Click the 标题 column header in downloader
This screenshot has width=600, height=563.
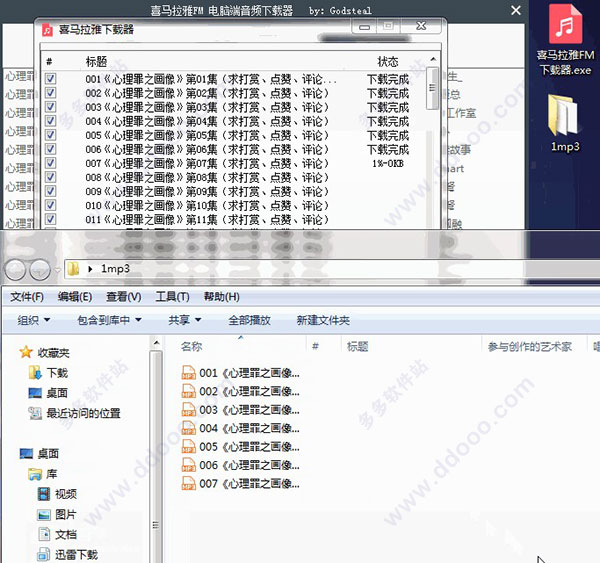(96, 61)
